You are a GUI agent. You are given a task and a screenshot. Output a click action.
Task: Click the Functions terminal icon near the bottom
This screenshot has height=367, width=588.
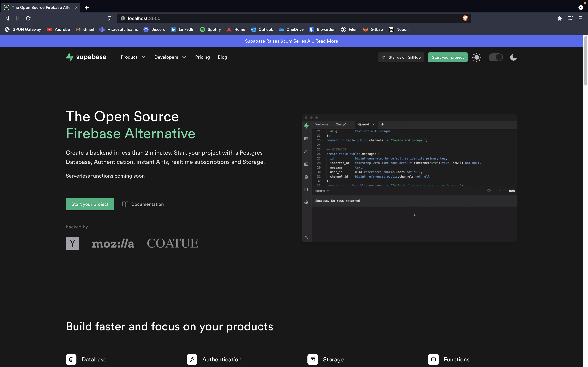click(434, 359)
